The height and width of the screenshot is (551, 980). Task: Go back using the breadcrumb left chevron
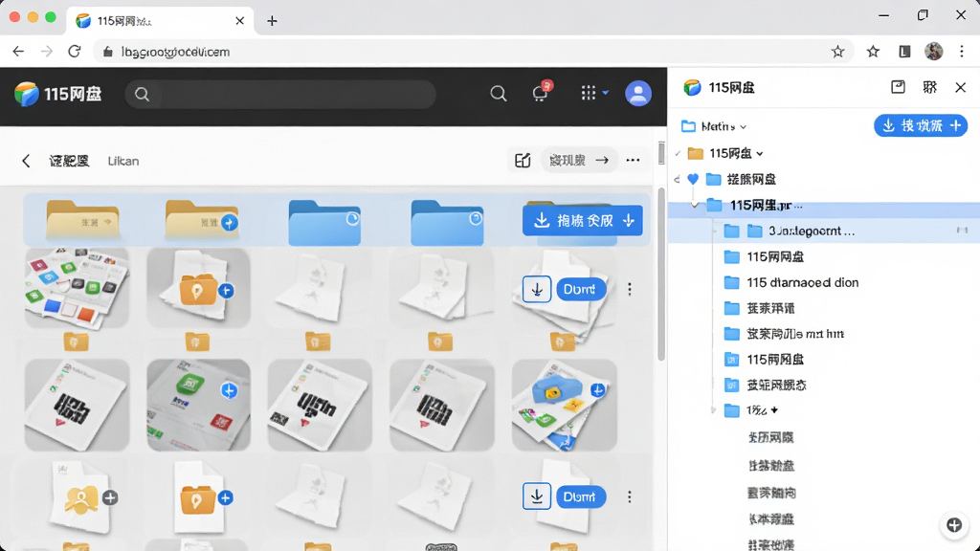click(x=26, y=161)
